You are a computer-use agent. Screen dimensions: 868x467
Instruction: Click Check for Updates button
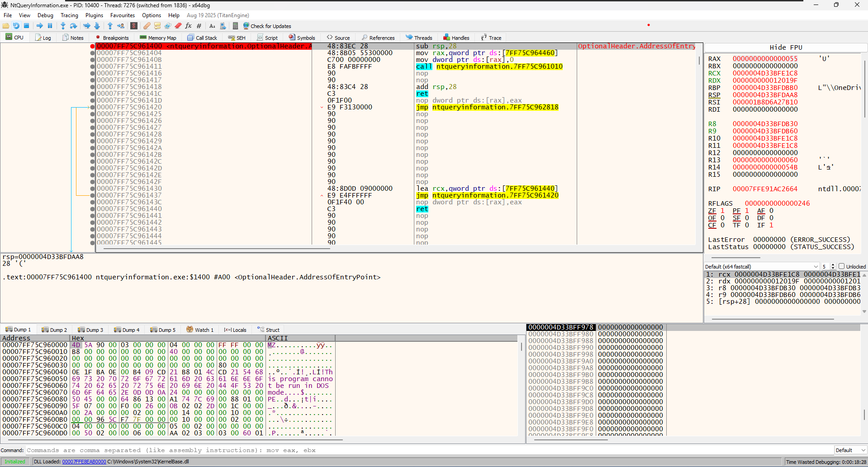[x=267, y=26]
